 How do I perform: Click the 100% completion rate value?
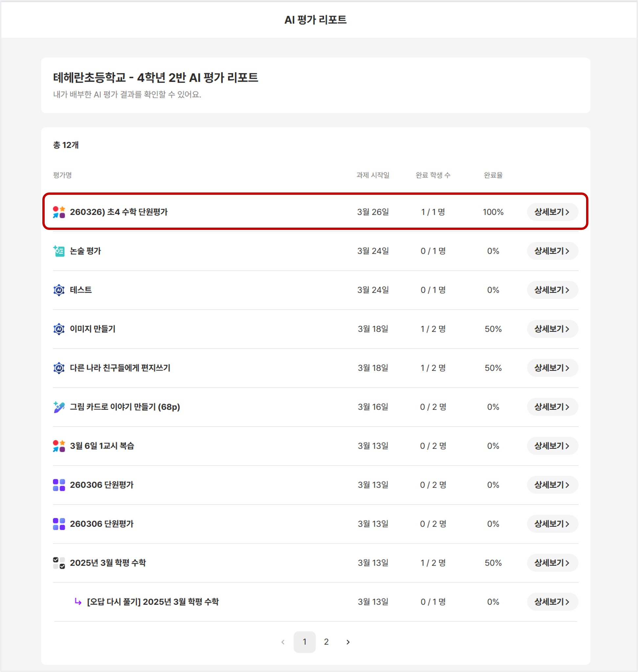pos(493,212)
